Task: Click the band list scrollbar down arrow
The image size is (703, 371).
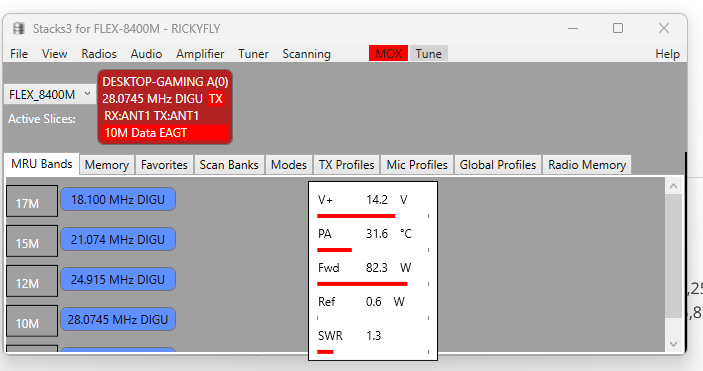Action: (673, 344)
